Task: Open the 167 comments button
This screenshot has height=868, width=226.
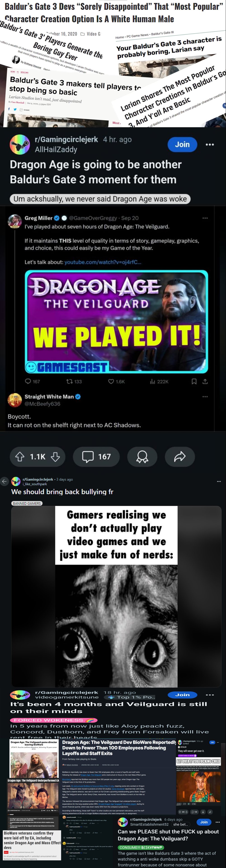Action: pyautogui.click(x=96, y=457)
